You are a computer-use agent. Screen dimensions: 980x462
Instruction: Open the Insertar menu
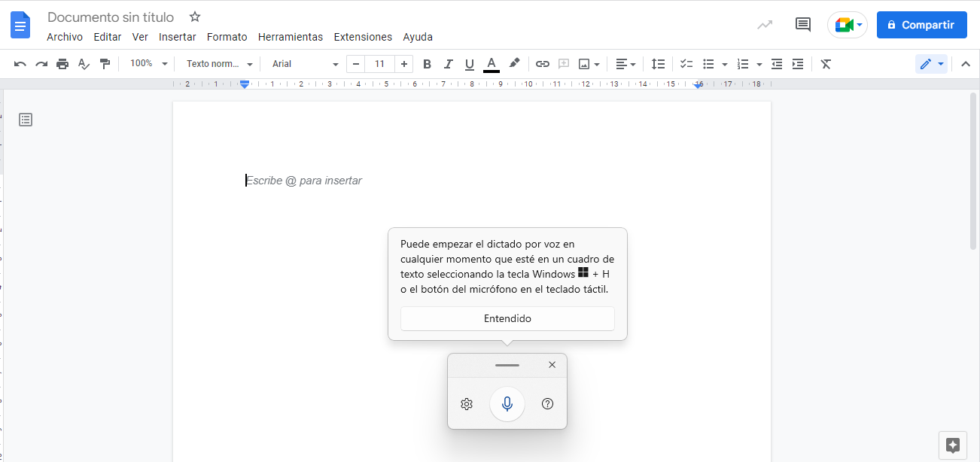click(x=178, y=37)
